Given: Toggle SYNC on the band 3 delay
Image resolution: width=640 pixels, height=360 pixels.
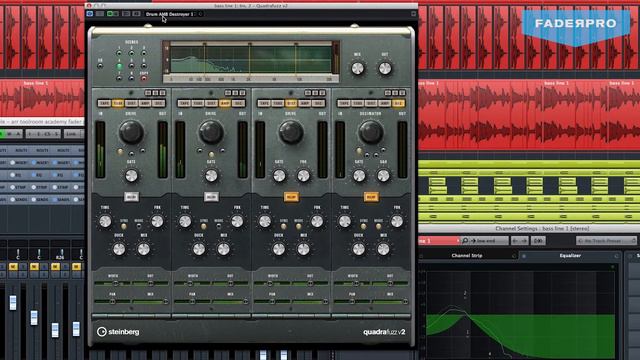Looking at the screenshot, I should click(x=284, y=226).
